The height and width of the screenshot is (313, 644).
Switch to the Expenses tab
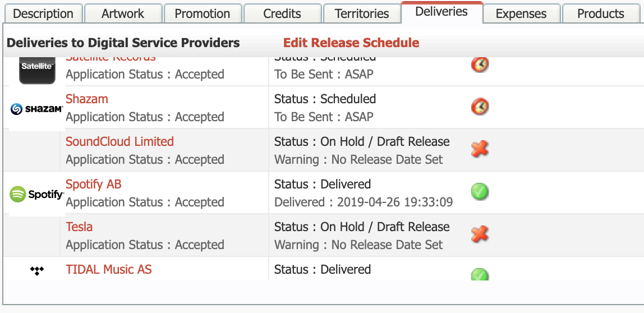point(521,13)
